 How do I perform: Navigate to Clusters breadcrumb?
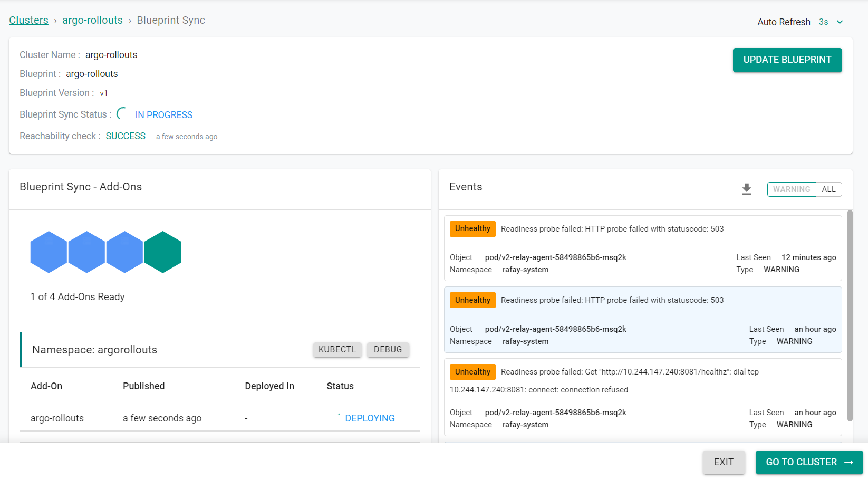pyautogui.click(x=28, y=20)
